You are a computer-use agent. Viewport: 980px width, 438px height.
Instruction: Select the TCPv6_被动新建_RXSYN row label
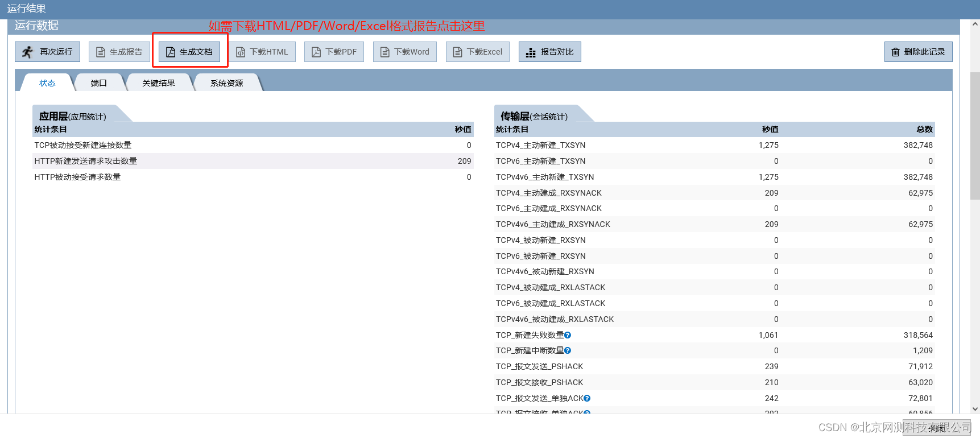pos(540,256)
